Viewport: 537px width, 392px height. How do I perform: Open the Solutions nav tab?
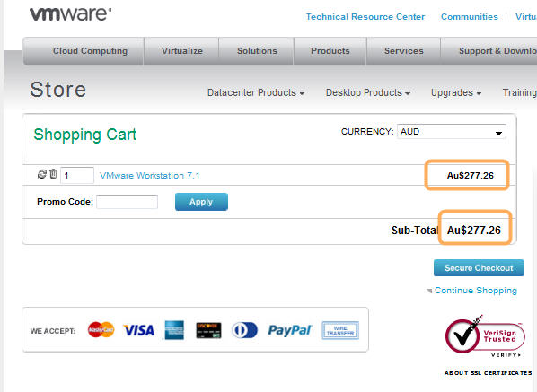point(257,51)
